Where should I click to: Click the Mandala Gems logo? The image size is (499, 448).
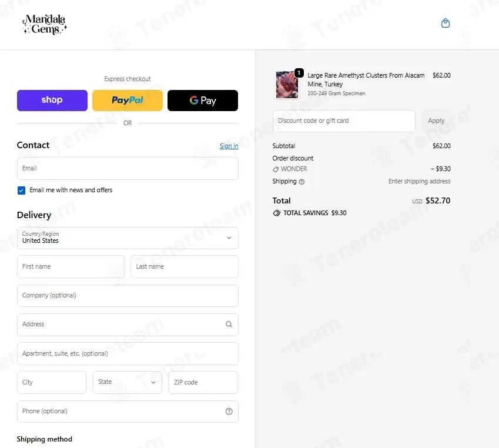tap(45, 25)
